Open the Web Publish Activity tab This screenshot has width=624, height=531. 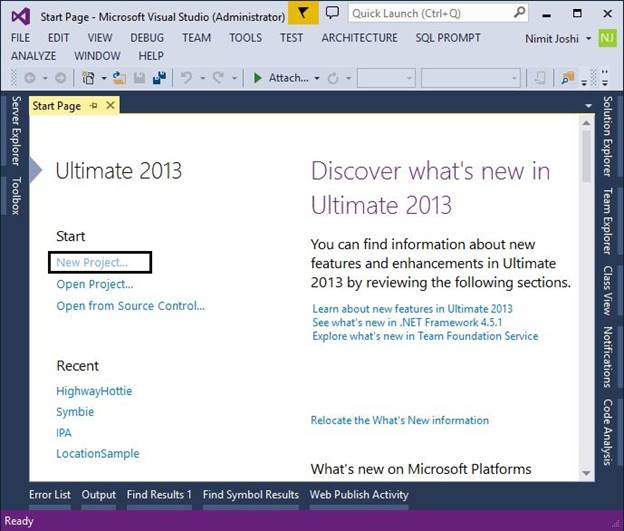(x=359, y=494)
